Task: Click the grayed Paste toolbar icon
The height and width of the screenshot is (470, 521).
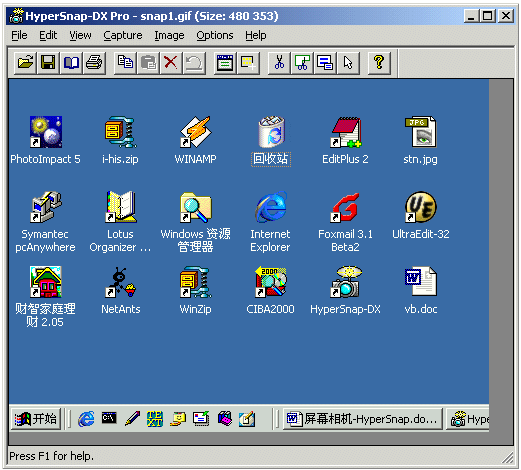Action: click(148, 62)
